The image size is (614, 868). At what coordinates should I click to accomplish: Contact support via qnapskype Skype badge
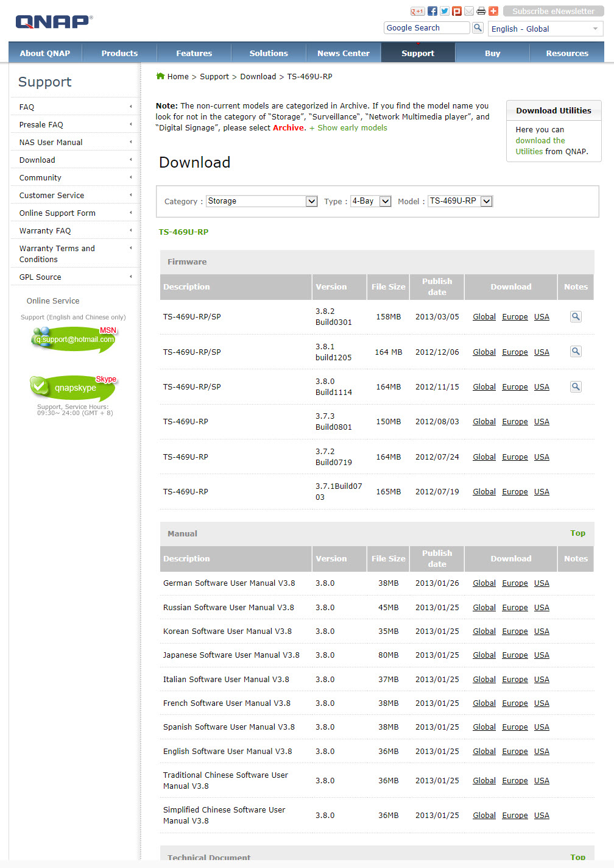73,387
